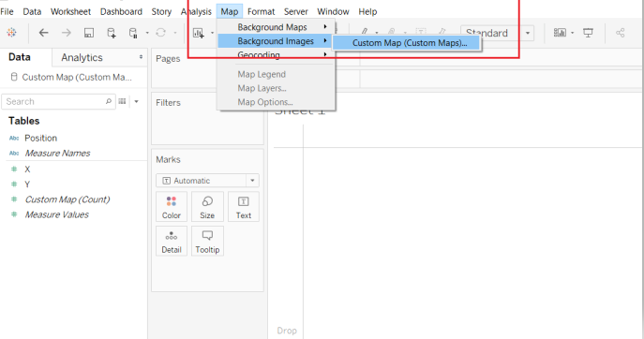Select the Y measure field
Image resolution: width=644 pixels, height=339 pixels.
pos(27,184)
